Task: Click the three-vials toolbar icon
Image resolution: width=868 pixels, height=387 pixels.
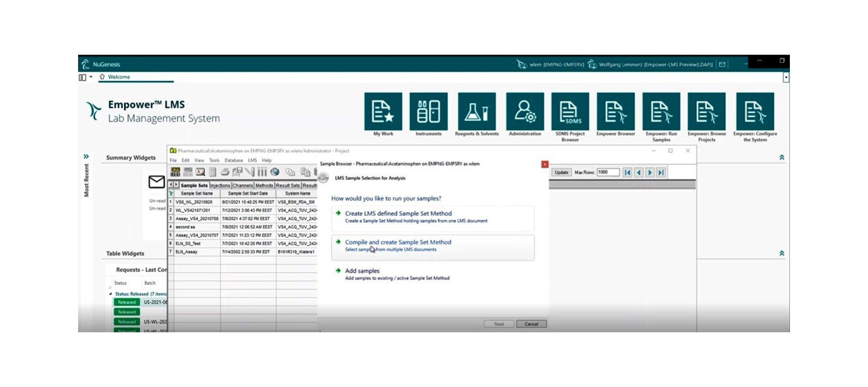Action: pos(262,172)
